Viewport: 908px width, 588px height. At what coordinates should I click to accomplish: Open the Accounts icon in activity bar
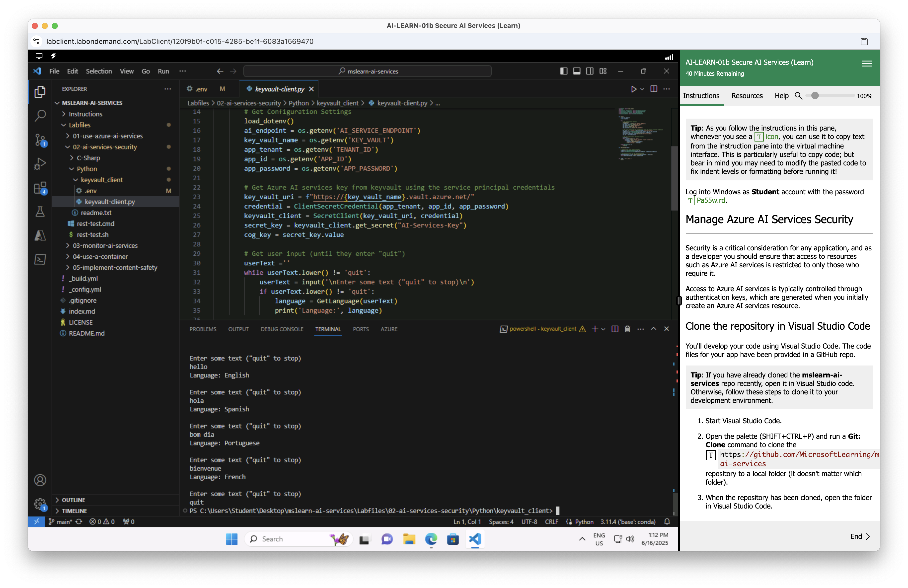[40, 480]
